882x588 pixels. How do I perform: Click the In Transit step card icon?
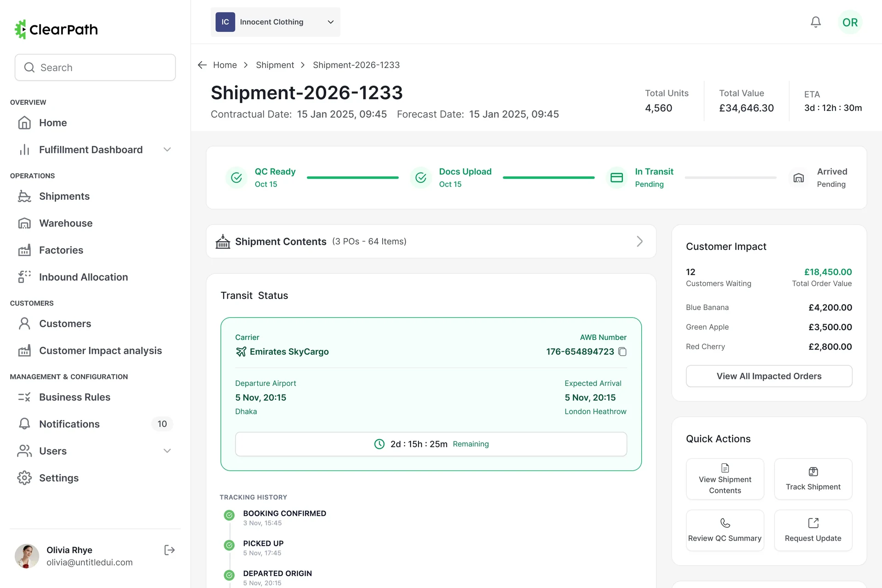(x=616, y=178)
